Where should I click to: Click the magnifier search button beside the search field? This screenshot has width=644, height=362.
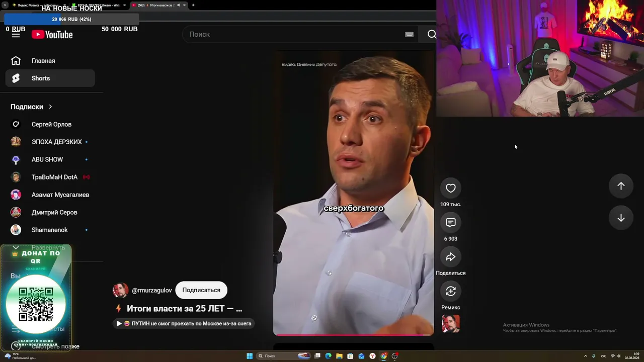coord(431,34)
